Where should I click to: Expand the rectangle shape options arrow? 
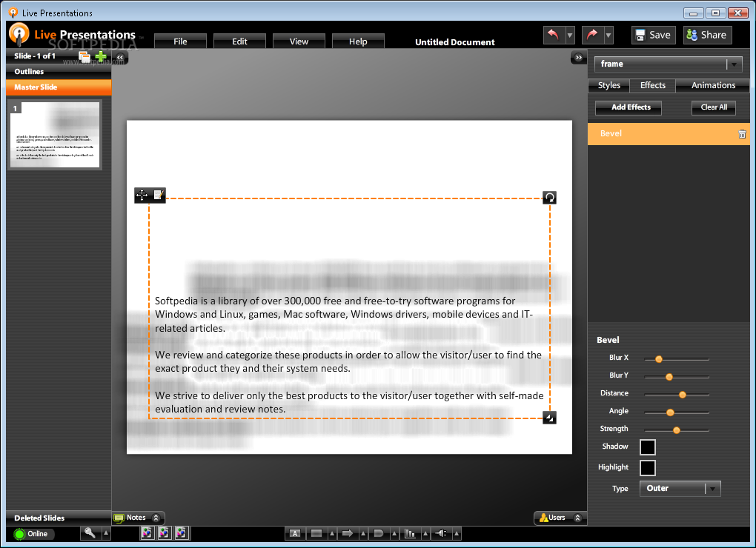point(332,533)
